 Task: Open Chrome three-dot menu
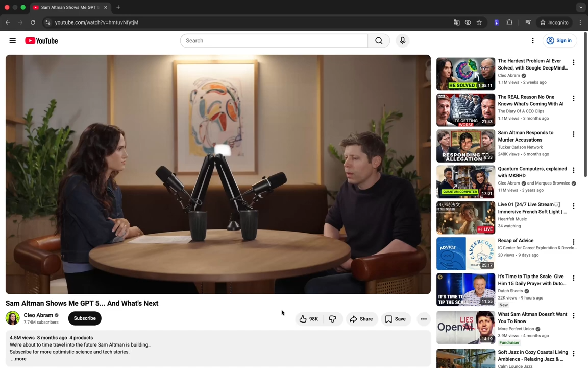580,22
